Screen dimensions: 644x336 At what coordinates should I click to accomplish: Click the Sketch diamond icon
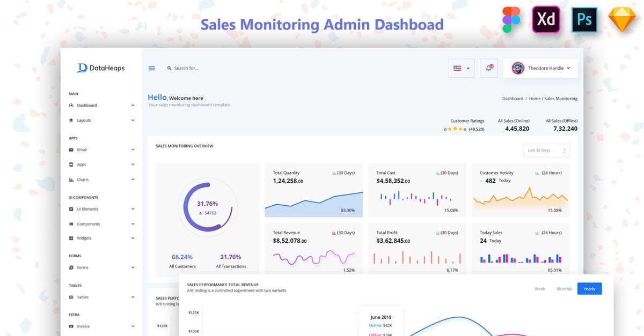(622, 20)
